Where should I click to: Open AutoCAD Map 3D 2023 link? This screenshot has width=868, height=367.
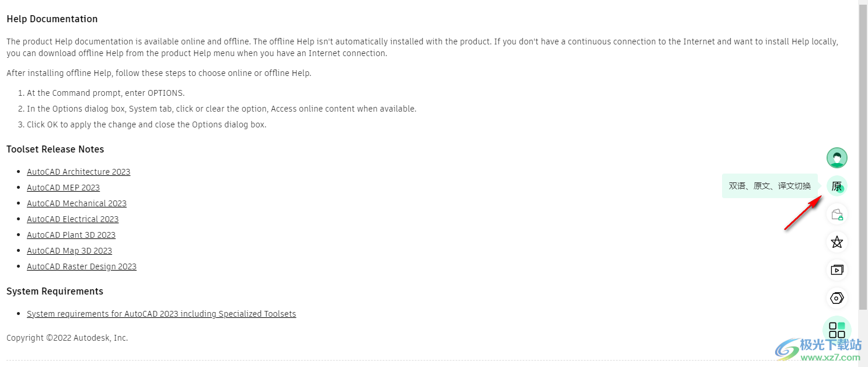(x=69, y=251)
